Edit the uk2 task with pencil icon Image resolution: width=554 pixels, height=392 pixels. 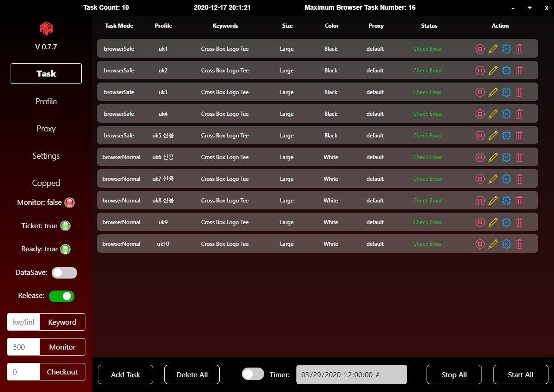[x=493, y=71]
